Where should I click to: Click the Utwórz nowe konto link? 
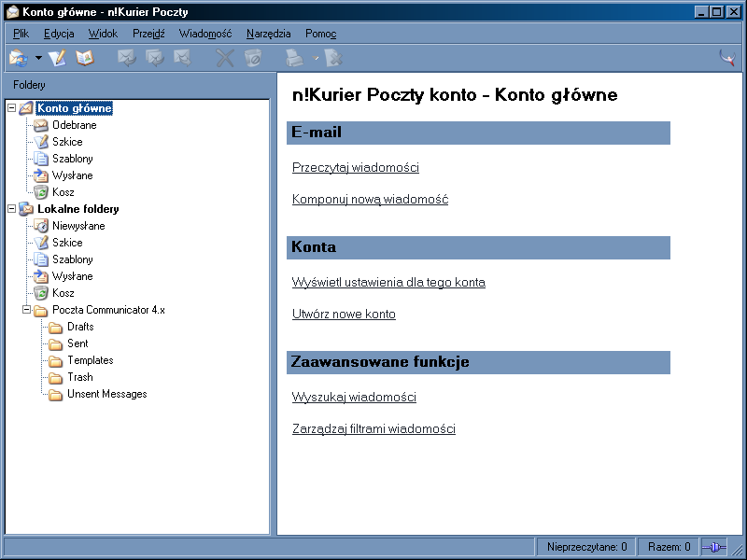point(344,315)
